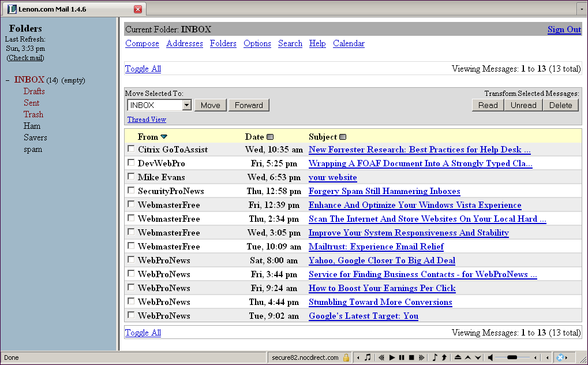Open the Savers folder in sidebar
The width and height of the screenshot is (588, 365).
[x=35, y=137]
